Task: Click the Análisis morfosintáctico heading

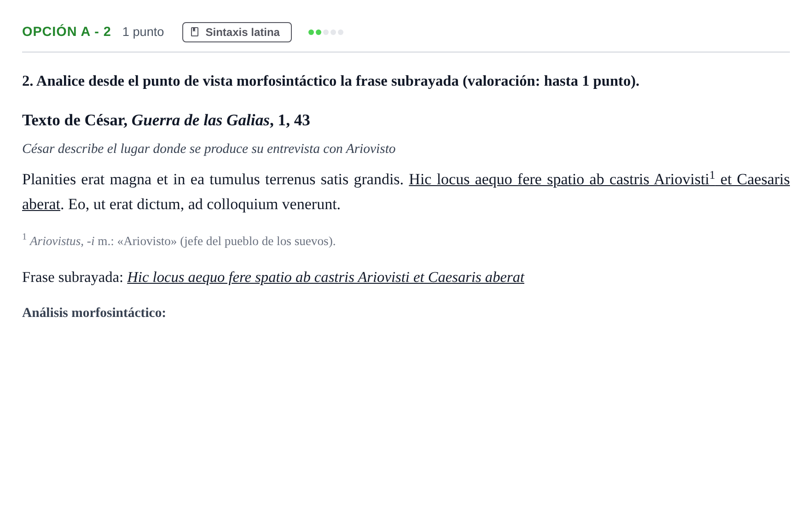Action: coord(94,313)
